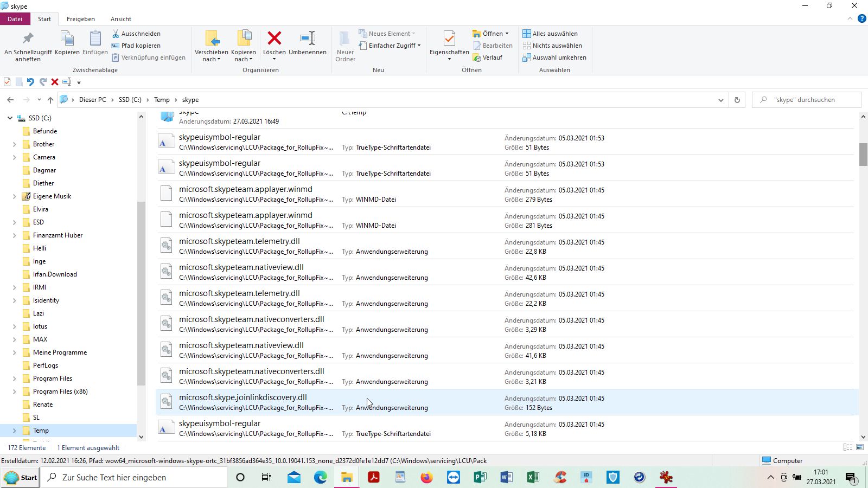868x488 pixels.
Task: Switch to large thumbnails view icon
Action: (x=860, y=447)
